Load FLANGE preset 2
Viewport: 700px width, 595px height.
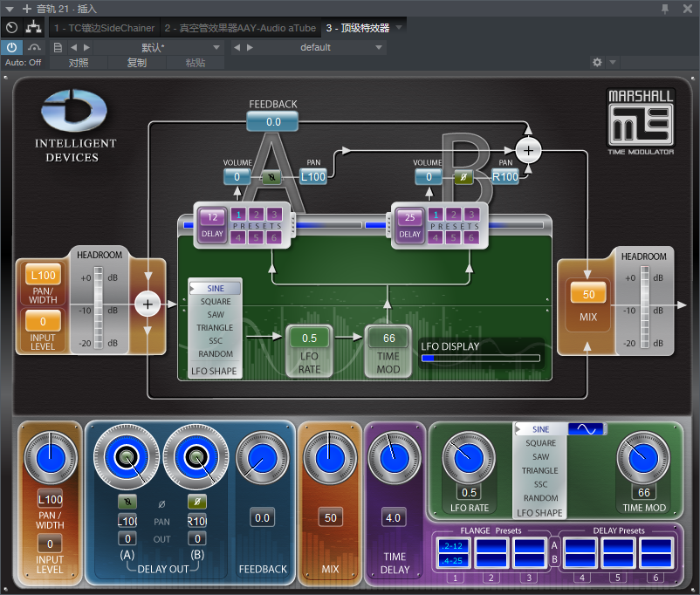pos(491,552)
